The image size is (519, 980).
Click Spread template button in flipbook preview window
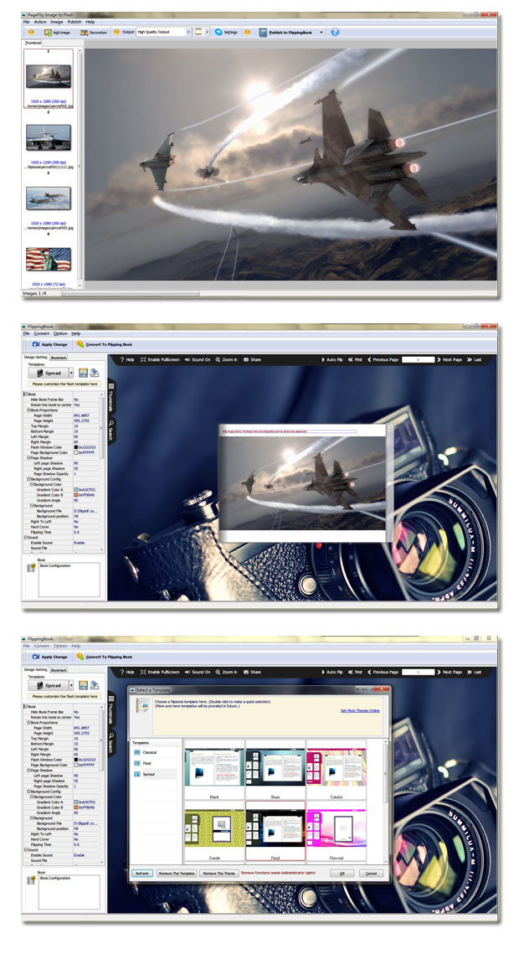click(x=49, y=373)
